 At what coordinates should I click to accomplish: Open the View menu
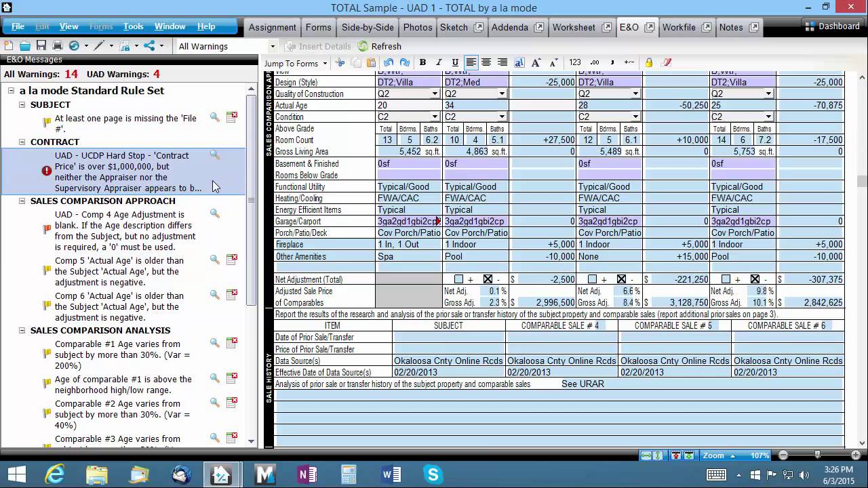[68, 26]
